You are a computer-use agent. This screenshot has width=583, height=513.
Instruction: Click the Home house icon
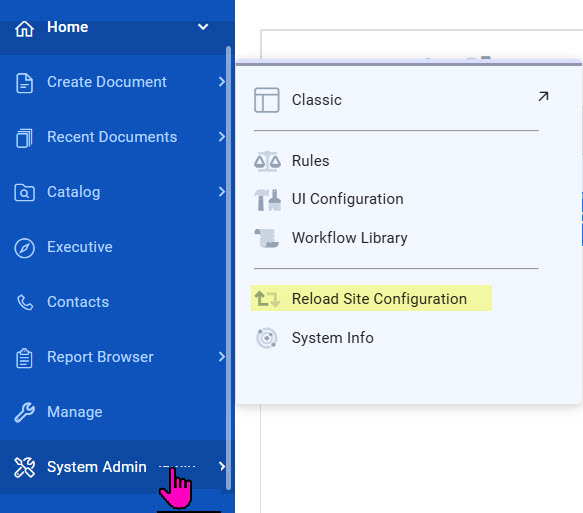(25, 29)
